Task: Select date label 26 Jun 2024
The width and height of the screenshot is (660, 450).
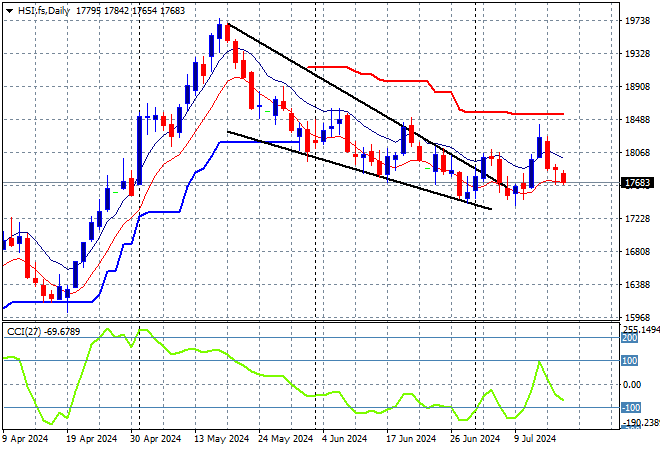Action: [475, 439]
